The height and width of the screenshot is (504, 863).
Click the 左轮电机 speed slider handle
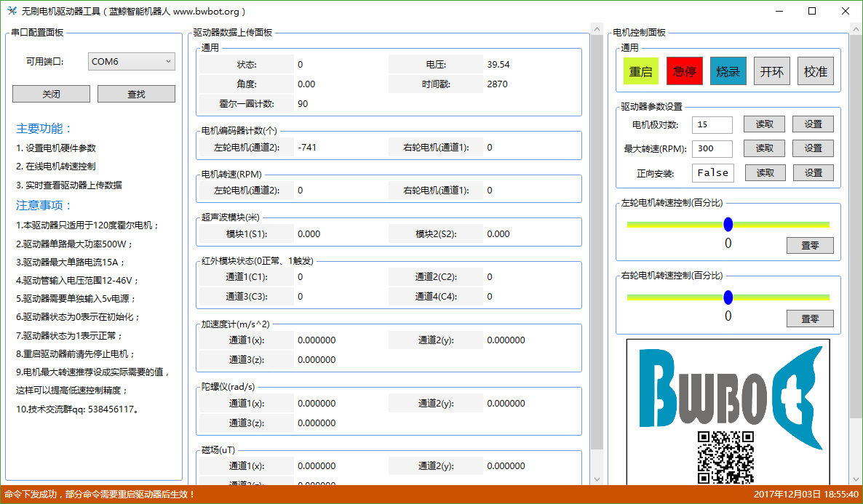click(728, 224)
